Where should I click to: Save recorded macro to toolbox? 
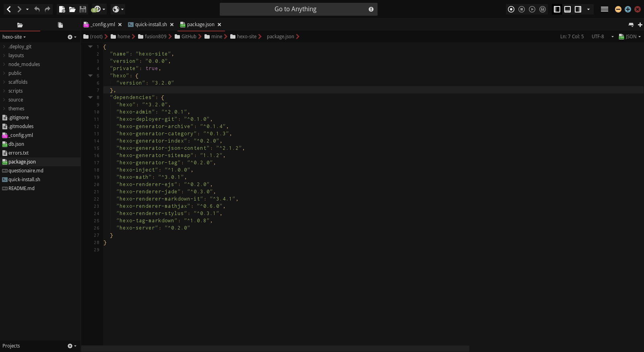[543, 9]
